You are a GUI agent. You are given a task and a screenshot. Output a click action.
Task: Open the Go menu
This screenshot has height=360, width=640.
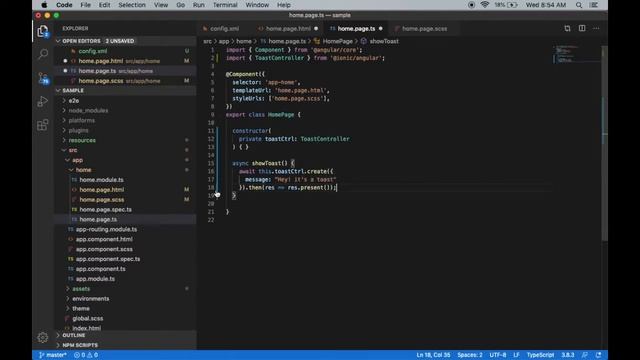180,5
